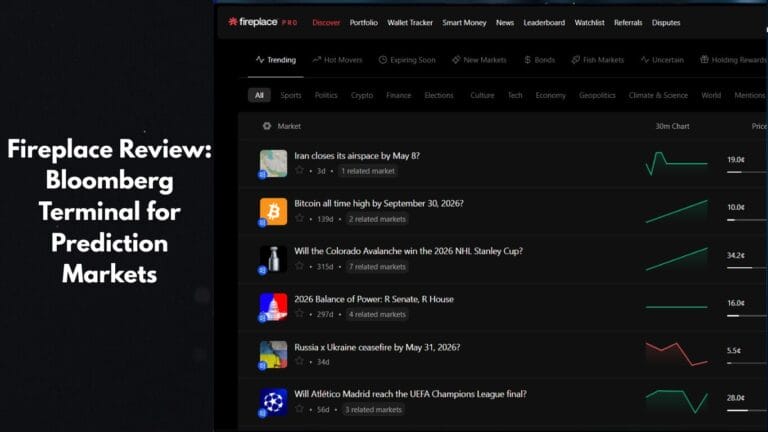Filter markets by Tech
768x432 pixels.
click(515, 95)
